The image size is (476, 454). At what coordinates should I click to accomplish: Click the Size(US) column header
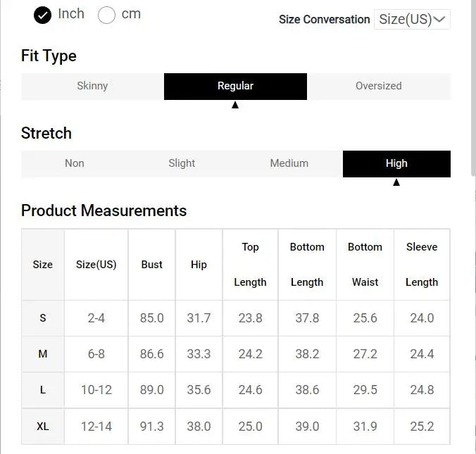point(96,265)
